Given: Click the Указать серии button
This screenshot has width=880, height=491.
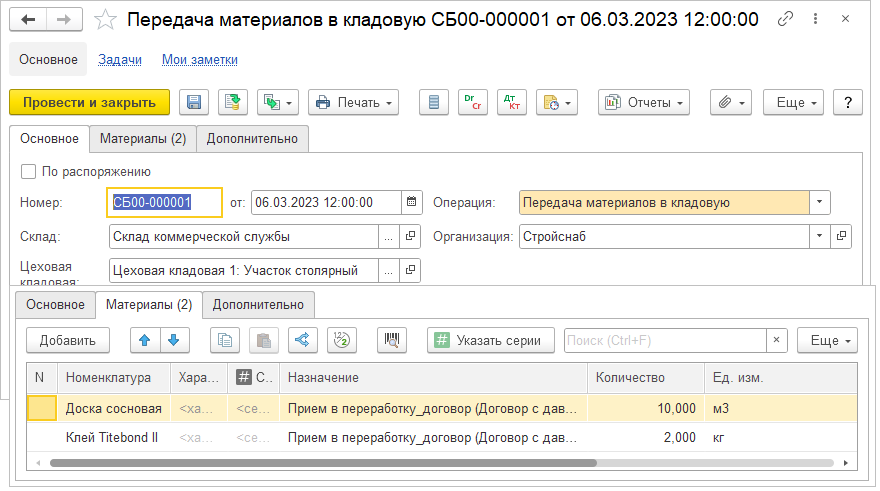Looking at the screenshot, I should tap(491, 340).
